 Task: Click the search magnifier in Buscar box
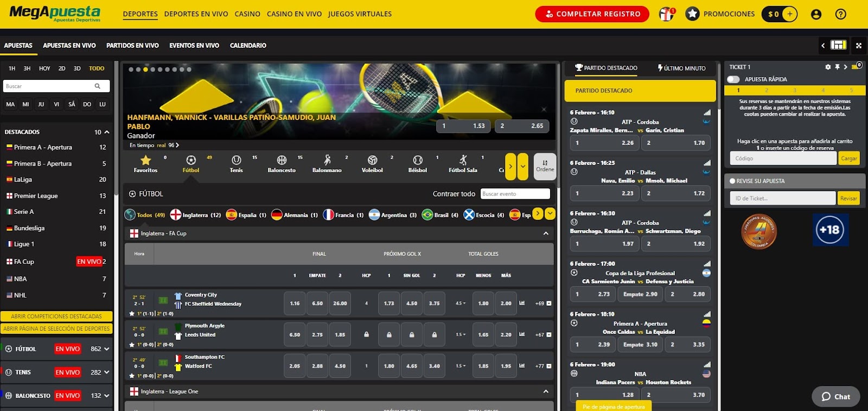point(98,86)
